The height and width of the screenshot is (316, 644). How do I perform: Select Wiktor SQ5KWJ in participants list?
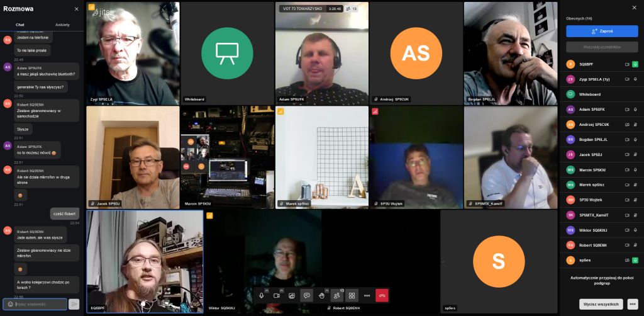pyautogui.click(x=602, y=230)
